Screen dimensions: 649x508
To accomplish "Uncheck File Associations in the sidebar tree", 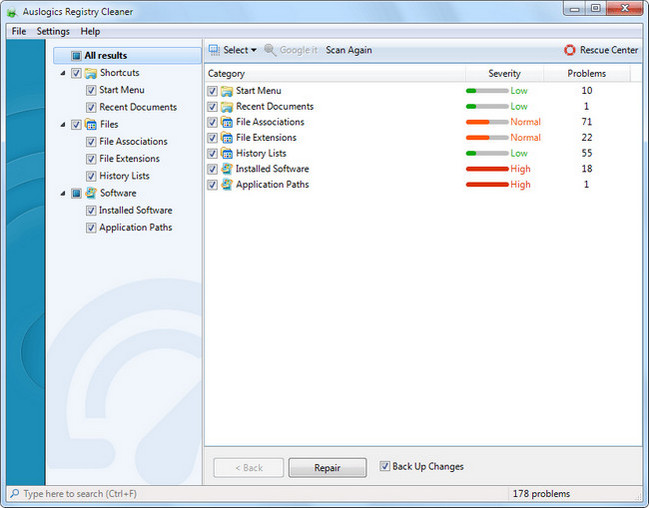I will point(91,142).
